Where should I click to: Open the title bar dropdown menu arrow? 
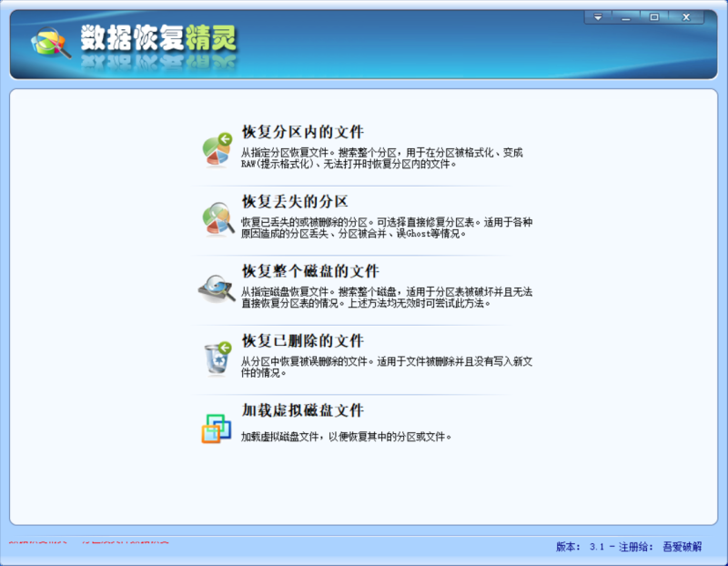tap(598, 17)
